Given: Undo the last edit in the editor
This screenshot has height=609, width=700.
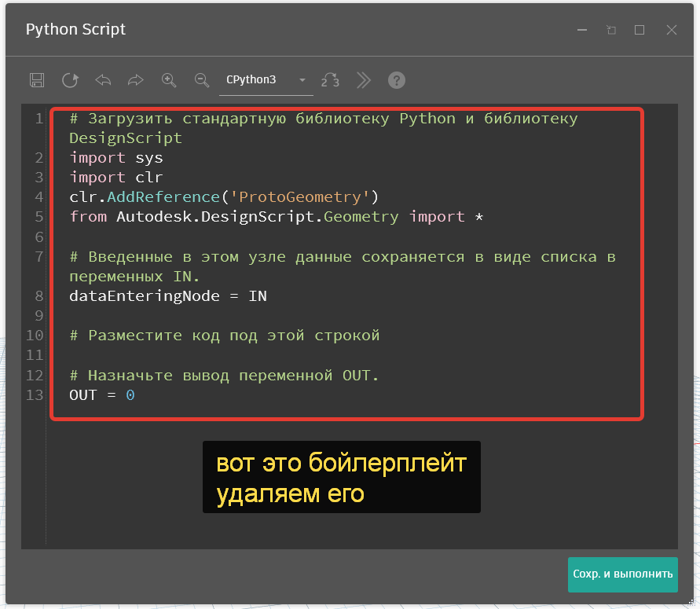Looking at the screenshot, I should 103,80.
